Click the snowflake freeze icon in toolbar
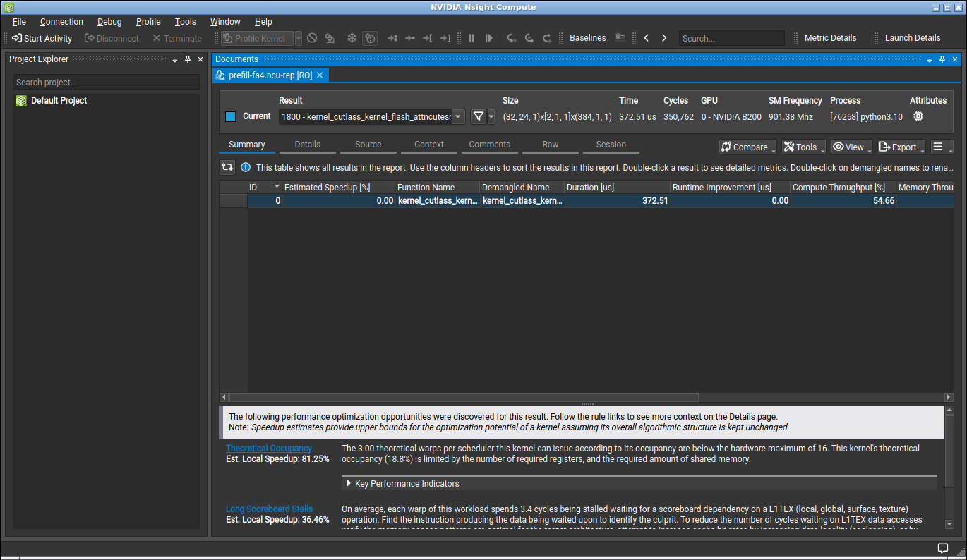This screenshot has width=967, height=560. pos(352,38)
